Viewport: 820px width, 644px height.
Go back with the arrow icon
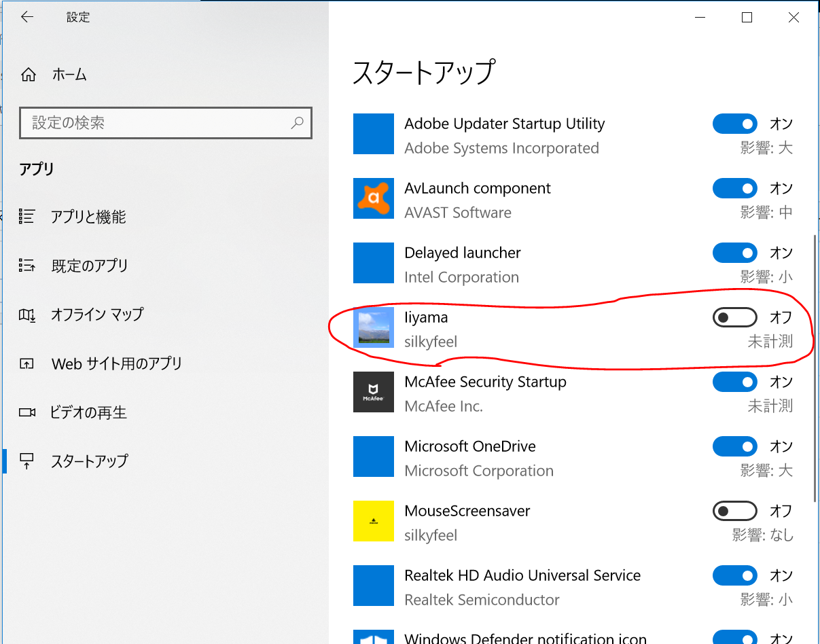pos(27,18)
